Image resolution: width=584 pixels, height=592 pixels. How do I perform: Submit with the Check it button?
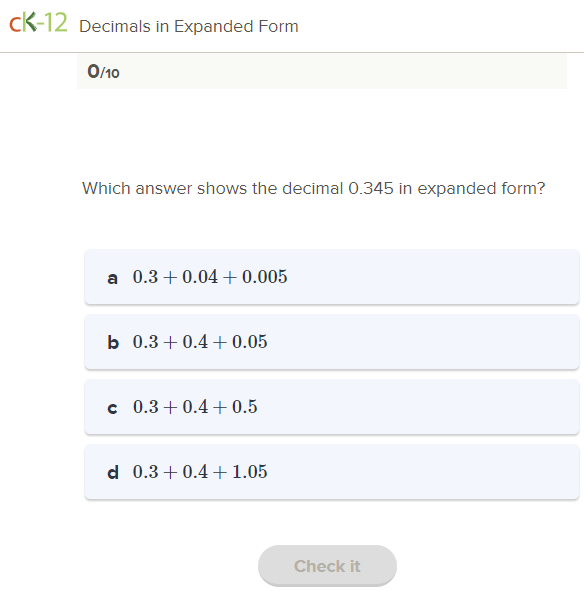click(x=327, y=566)
